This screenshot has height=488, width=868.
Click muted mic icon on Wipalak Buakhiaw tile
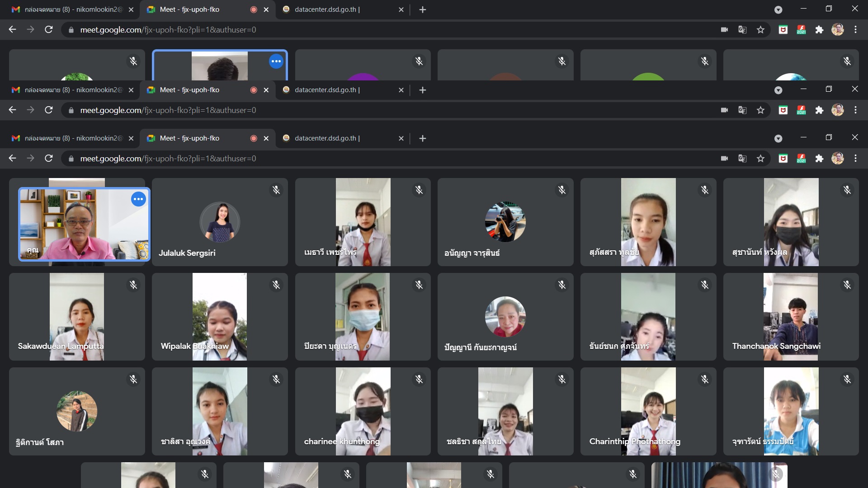point(276,285)
